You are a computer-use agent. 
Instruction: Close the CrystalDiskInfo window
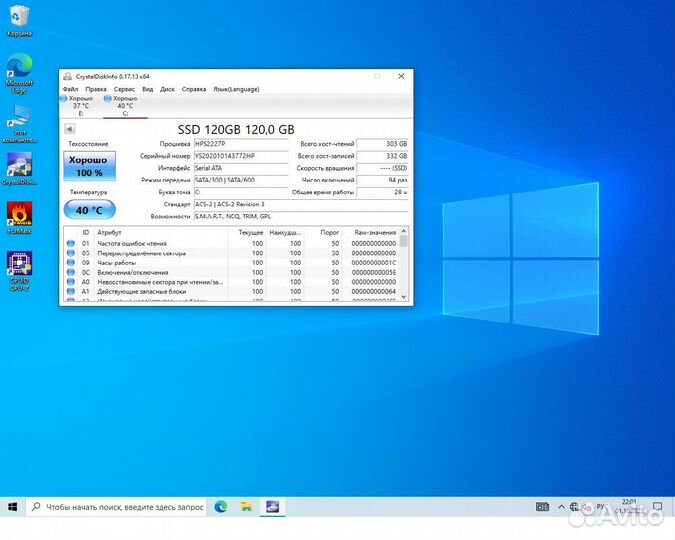(x=401, y=76)
